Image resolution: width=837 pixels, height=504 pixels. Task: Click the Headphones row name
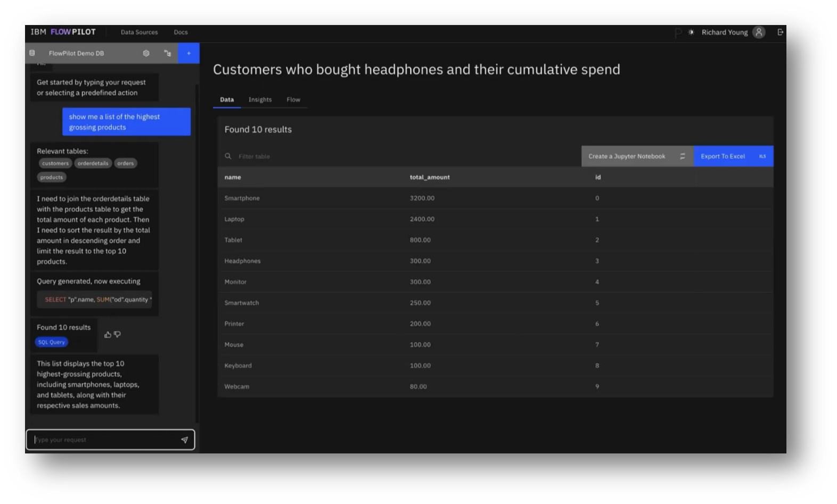pyautogui.click(x=242, y=261)
